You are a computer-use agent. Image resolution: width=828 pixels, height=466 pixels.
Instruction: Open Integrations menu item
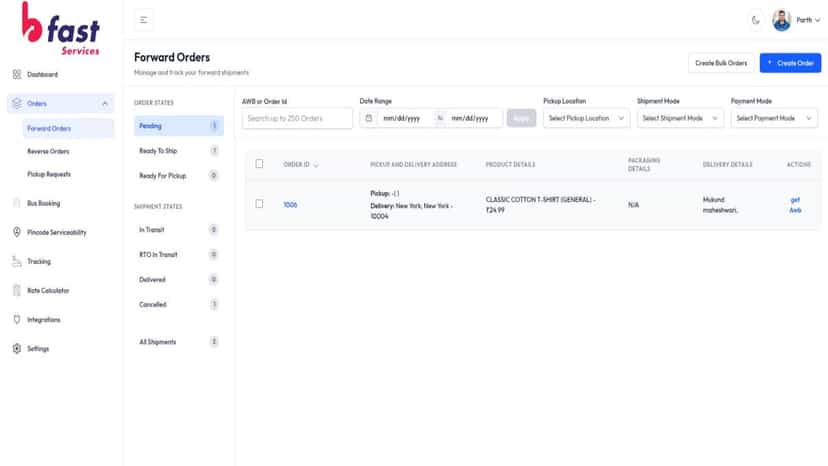tap(43, 319)
